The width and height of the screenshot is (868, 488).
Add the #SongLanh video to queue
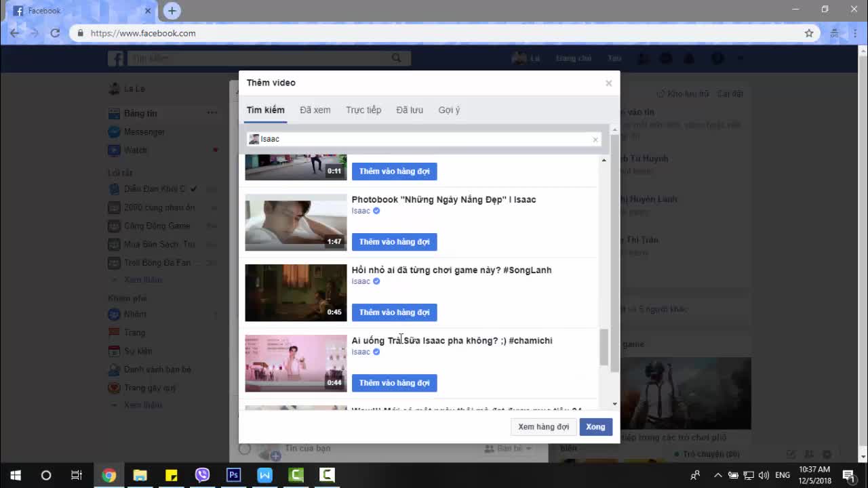[394, 312]
